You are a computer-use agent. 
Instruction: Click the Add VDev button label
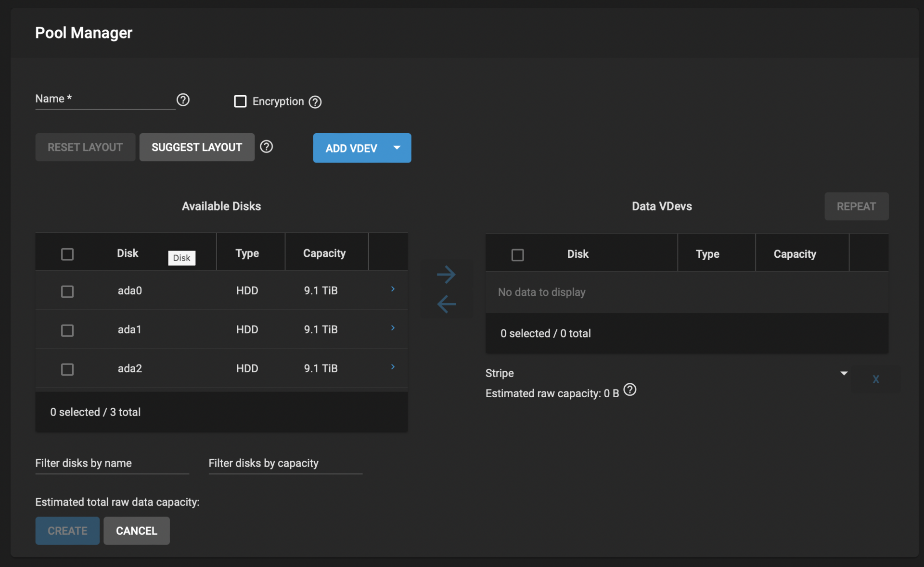click(351, 148)
